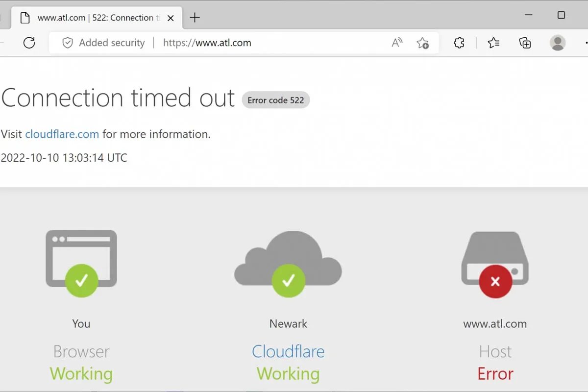588x392 pixels.
Task: Click the Error code 522 badge
Action: coord(276,100)
